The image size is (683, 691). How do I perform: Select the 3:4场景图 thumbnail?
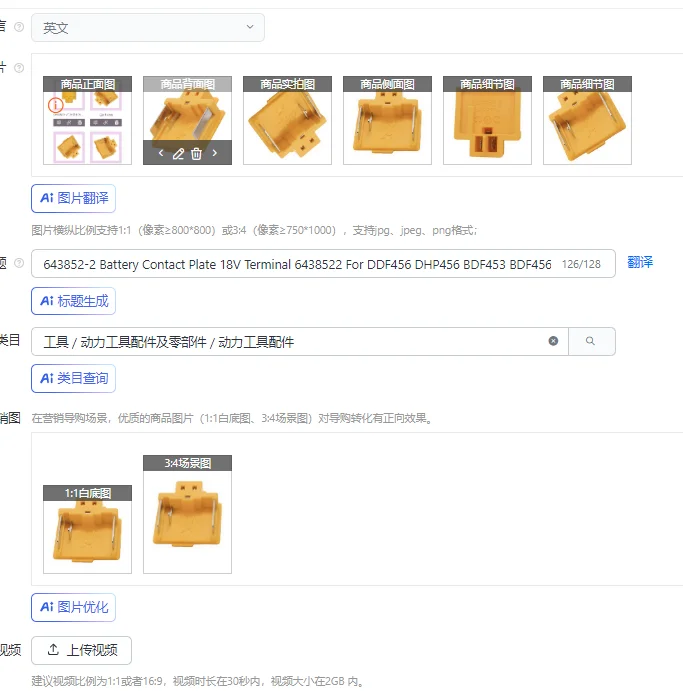(187, 514)
